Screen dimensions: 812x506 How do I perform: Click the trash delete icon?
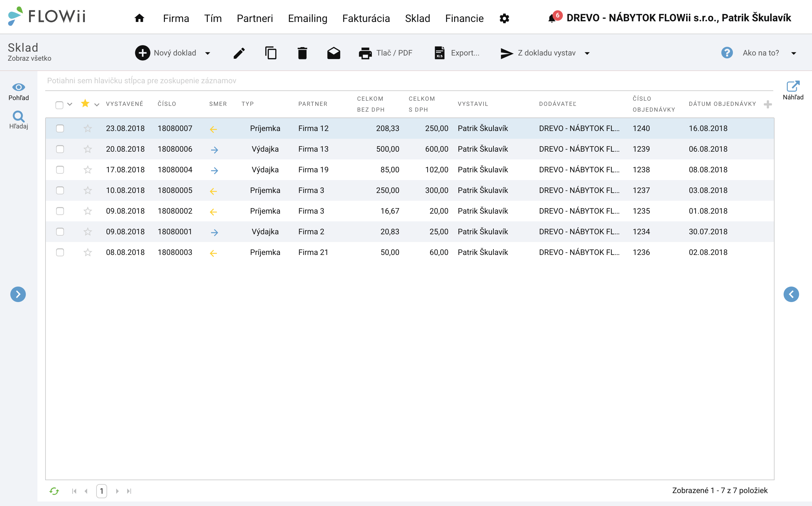click(x=302, y=53)
